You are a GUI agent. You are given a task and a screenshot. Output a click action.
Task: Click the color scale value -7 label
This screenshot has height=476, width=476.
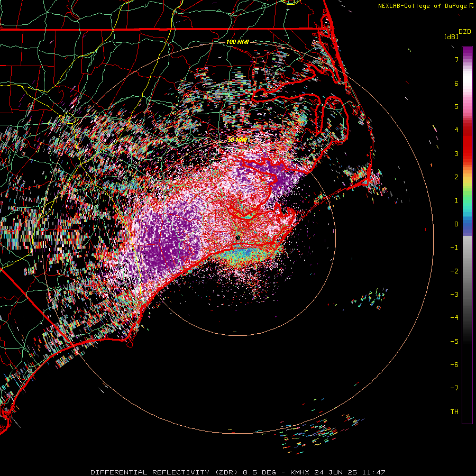(x=454, y=388)
